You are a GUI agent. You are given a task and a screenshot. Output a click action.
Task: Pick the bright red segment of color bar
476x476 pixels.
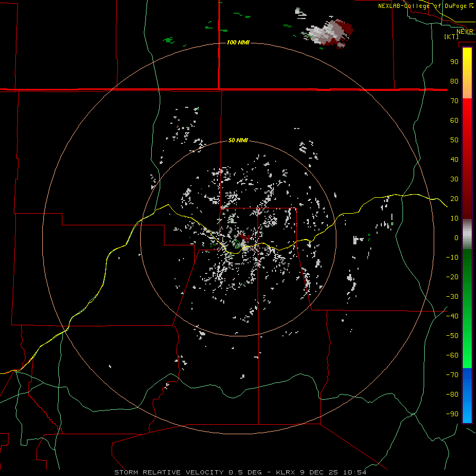point(467,114)
